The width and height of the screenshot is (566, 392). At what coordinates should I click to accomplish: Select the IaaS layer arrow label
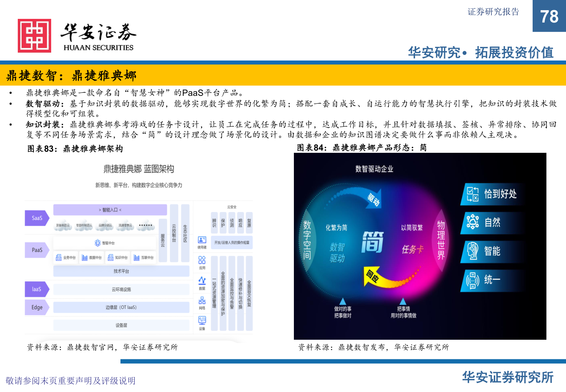(37, 289)
